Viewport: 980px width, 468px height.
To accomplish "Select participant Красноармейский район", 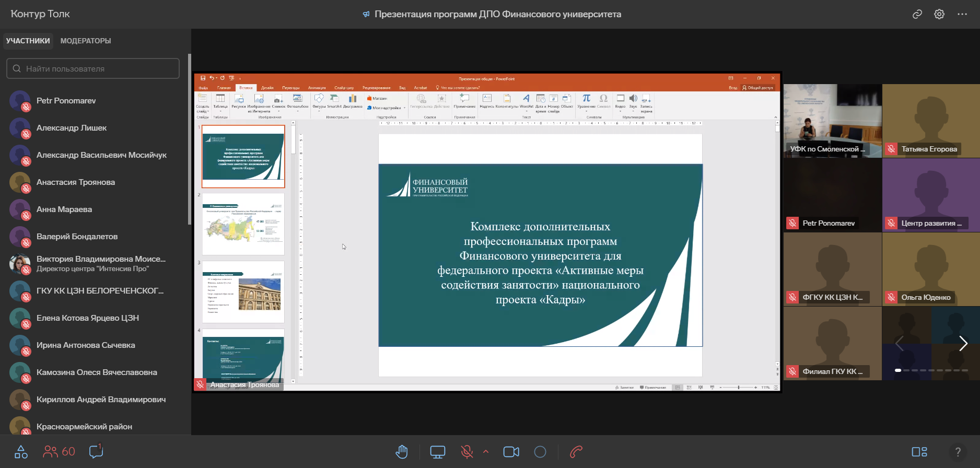I will point(94,427).
